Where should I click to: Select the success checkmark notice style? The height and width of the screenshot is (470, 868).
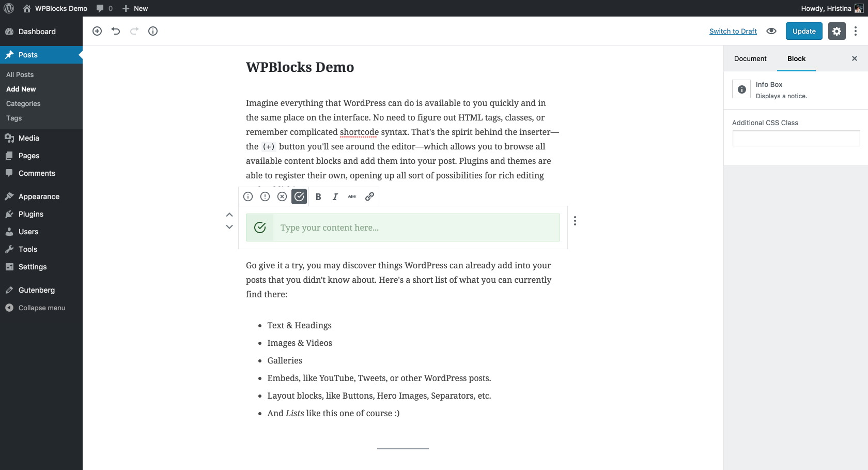tap(299, 196)
